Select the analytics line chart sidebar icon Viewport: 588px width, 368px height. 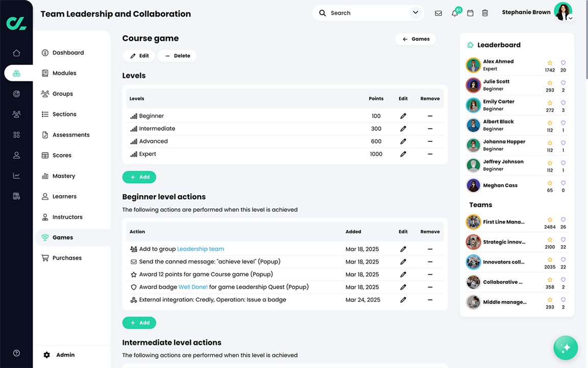point(16,175)
